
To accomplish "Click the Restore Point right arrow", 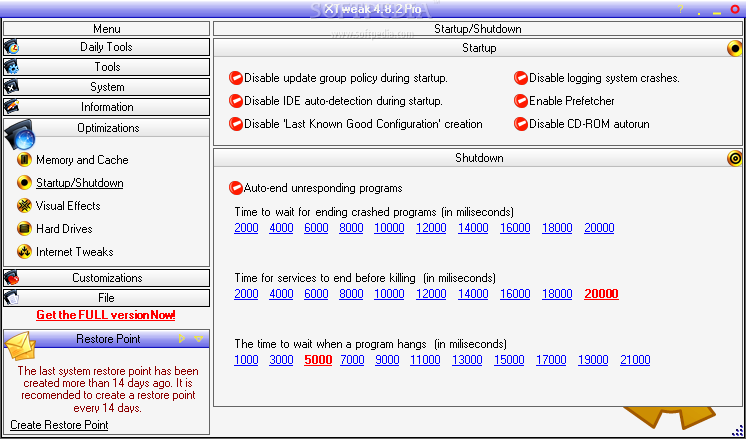I will click(182, 339).
